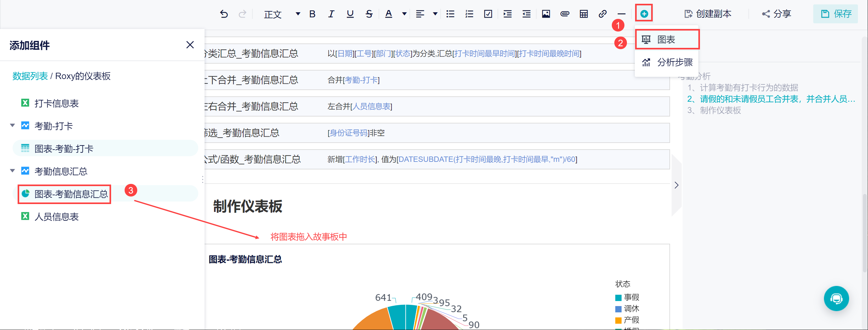Save the document with 保存
Image resolution: width=868 pixels, height=330 pixels.
click(836, 14)
